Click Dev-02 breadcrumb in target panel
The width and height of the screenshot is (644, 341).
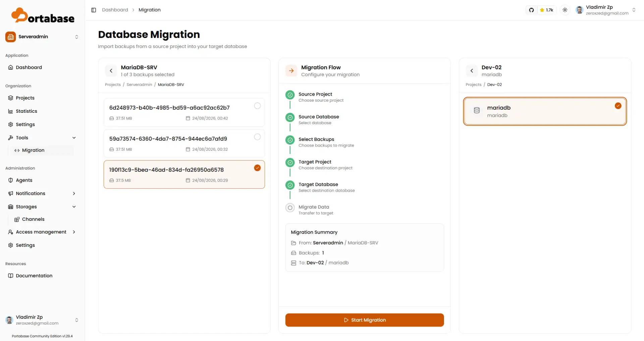pyautogui.click(x=494, y=85)
